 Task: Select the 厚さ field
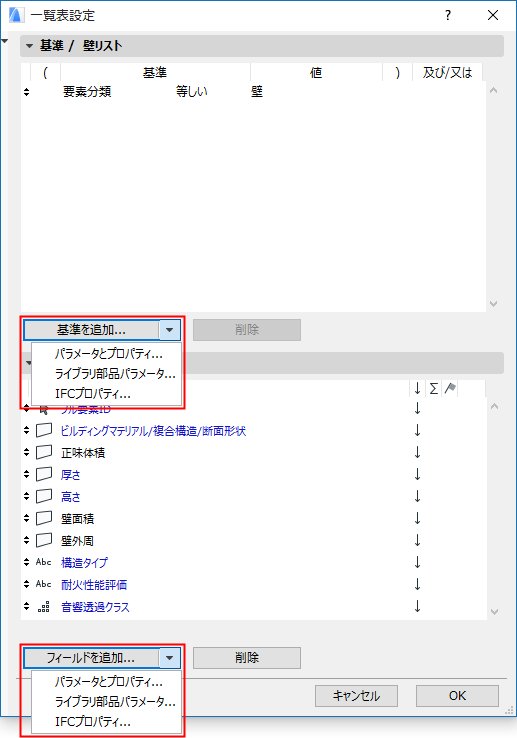(71, 474)
